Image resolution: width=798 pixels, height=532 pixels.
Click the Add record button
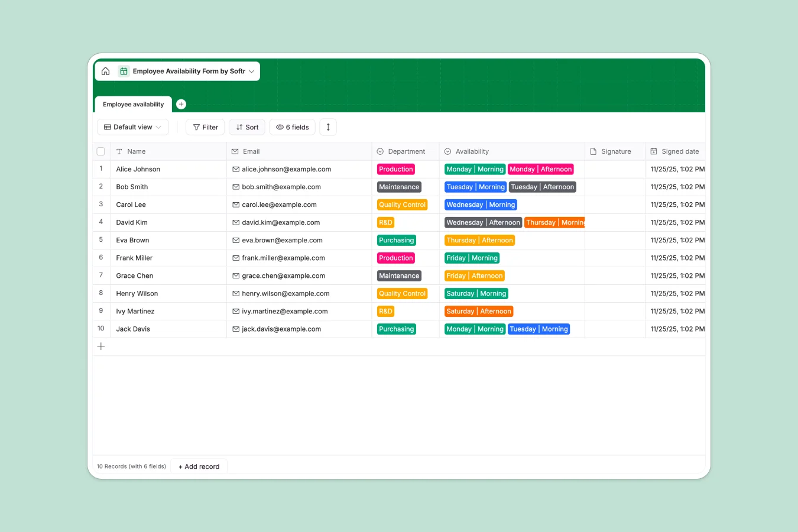199,466
